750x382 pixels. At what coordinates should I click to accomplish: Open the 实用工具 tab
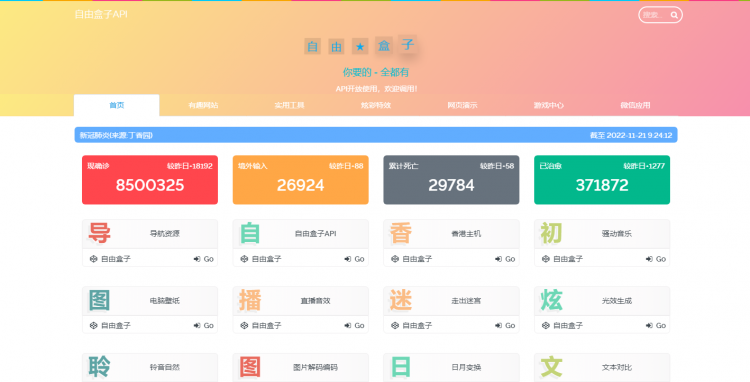pyautogui.click(x=289, y=105)
